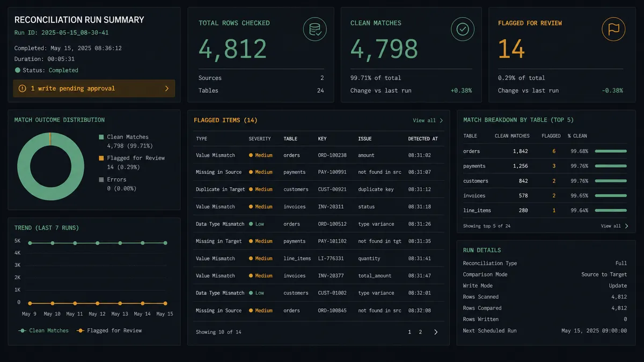Select the CUST-00921 key cell
This screenshot has height=362, width=644.
[x=332, y=189]
